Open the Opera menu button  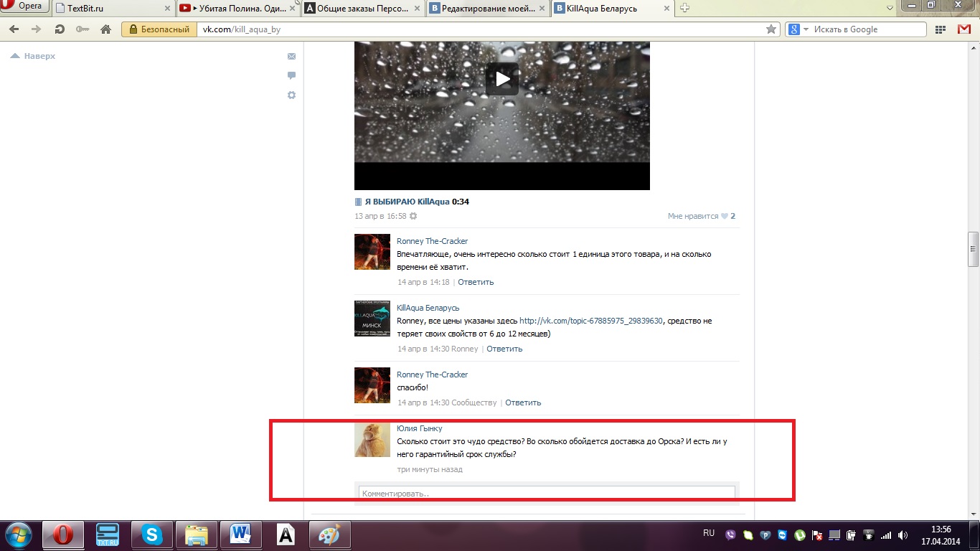coord(24,6)
